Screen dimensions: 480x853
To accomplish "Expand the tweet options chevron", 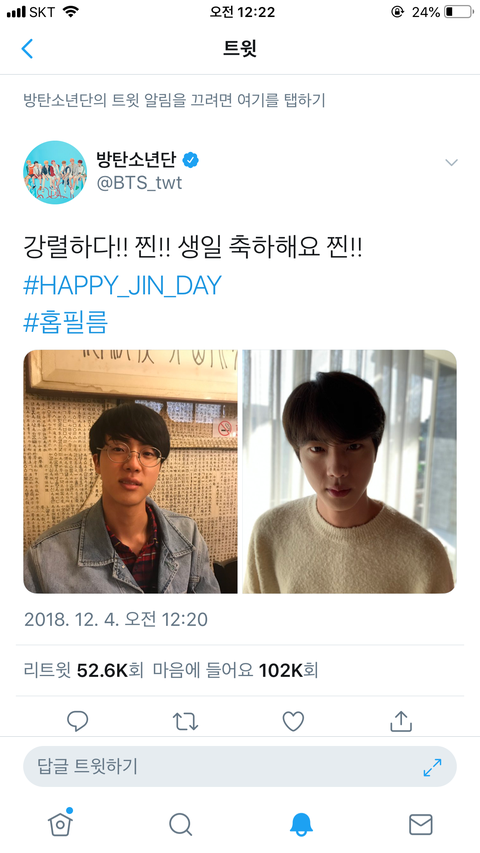I will coord(451,162).
